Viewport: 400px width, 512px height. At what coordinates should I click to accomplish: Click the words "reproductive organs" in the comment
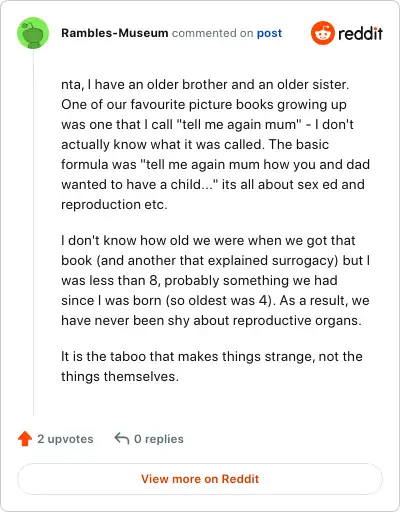[x=297, y=321]
